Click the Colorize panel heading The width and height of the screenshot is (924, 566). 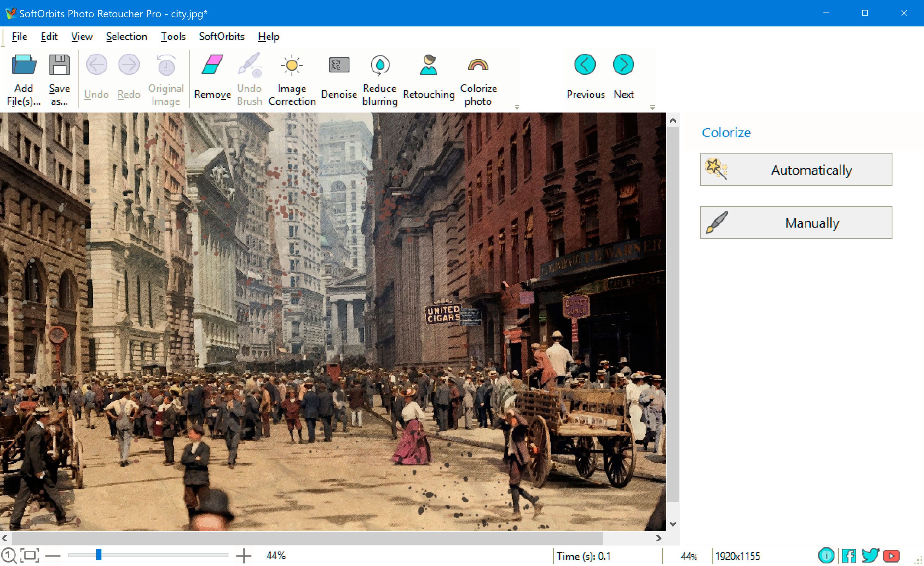(x=726, y=132)
